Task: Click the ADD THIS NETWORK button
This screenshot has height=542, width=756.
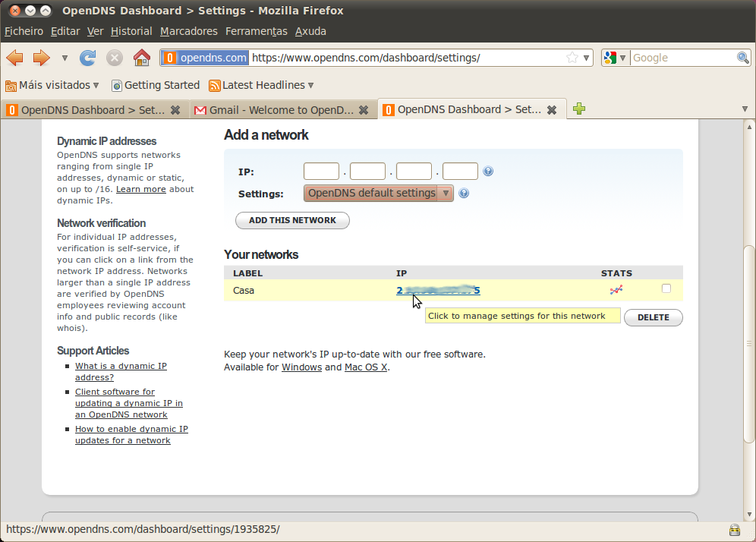Action: (292, 220)
